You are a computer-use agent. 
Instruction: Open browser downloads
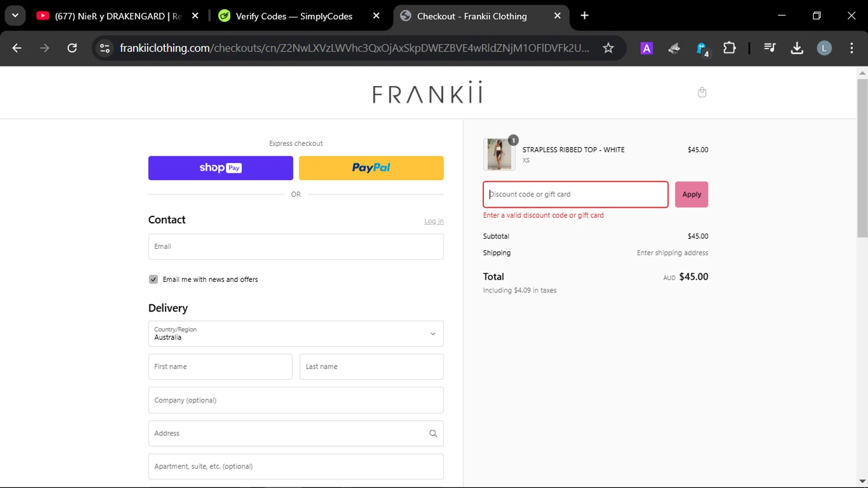pos(797,48)
